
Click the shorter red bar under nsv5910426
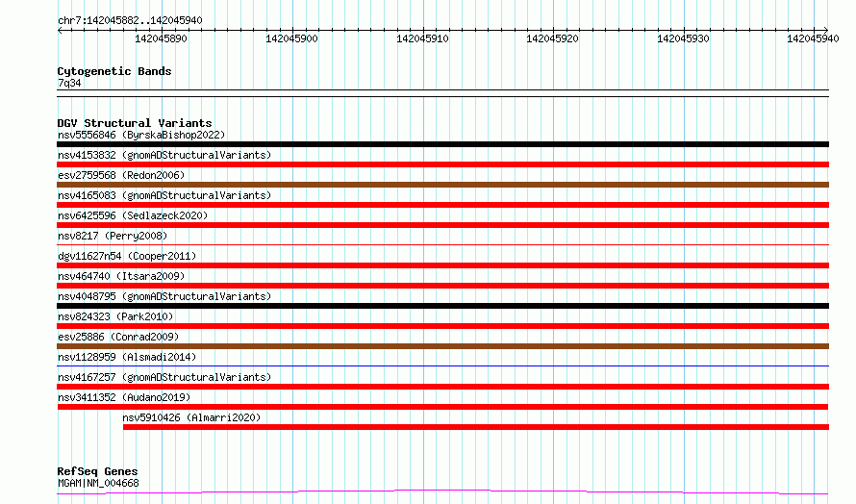[476, 427]
